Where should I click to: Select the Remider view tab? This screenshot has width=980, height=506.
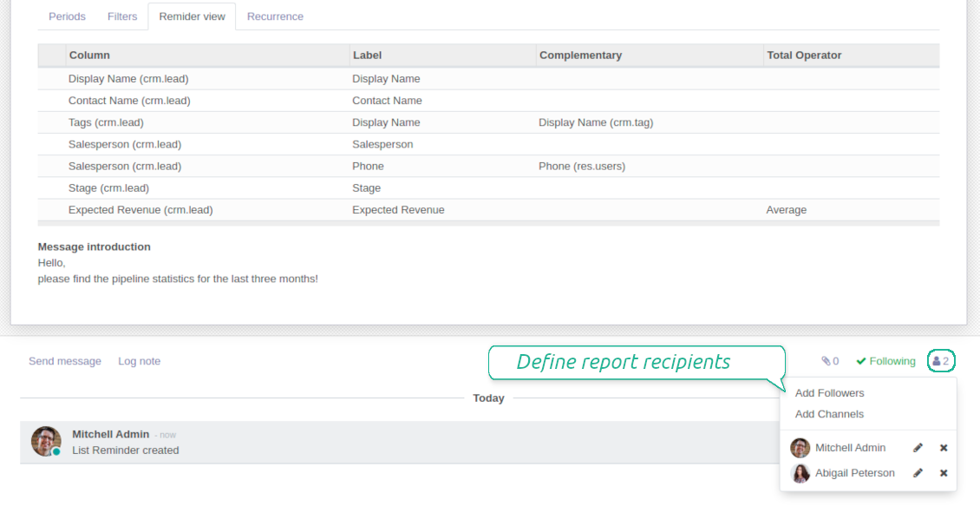pyautogui.click(x=192, y=16)
